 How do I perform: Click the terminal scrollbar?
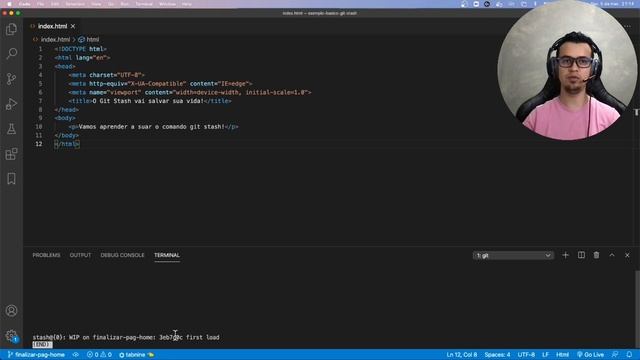pyautogui.click(x=637, y=309)
